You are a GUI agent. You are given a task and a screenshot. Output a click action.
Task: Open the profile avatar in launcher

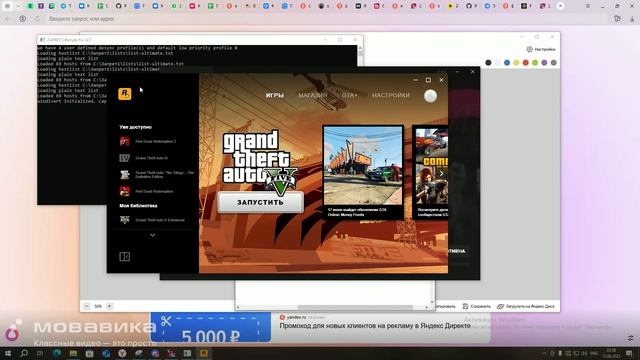click(430, 96)
